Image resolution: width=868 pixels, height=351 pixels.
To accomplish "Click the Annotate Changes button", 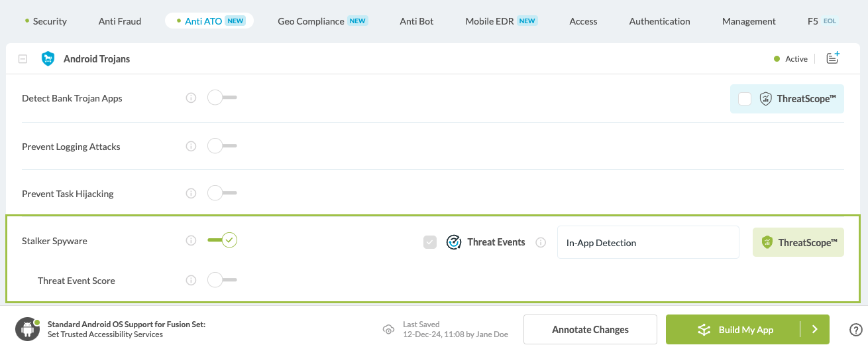I will (x=590, y=330).
